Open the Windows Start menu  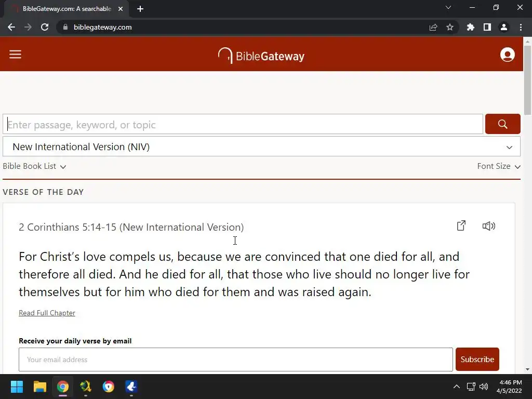coord(17,387)
